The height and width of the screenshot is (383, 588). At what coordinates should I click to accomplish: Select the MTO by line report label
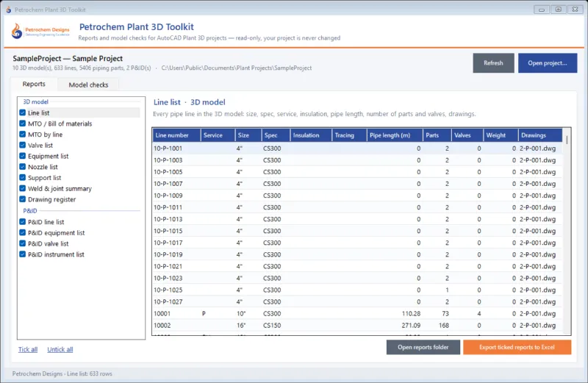(x=45, y=135)
